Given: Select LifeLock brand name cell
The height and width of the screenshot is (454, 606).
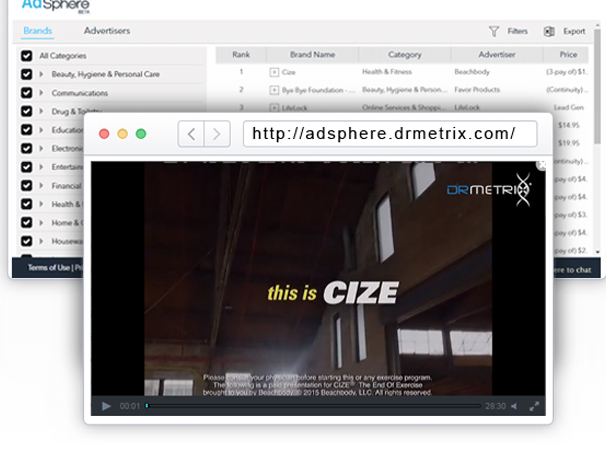Looking at the screenshot, I should click(x=294, y=108).
